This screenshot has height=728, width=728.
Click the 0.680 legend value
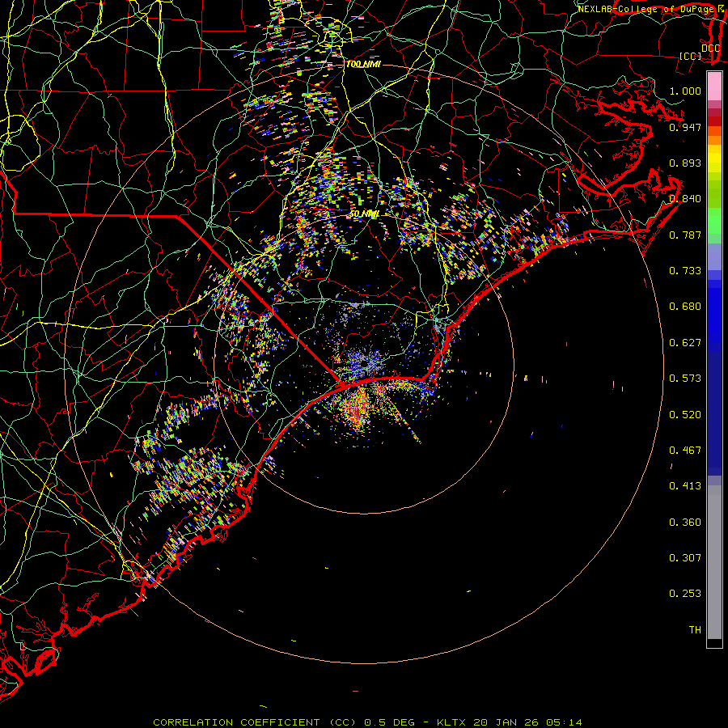[685, 306]
